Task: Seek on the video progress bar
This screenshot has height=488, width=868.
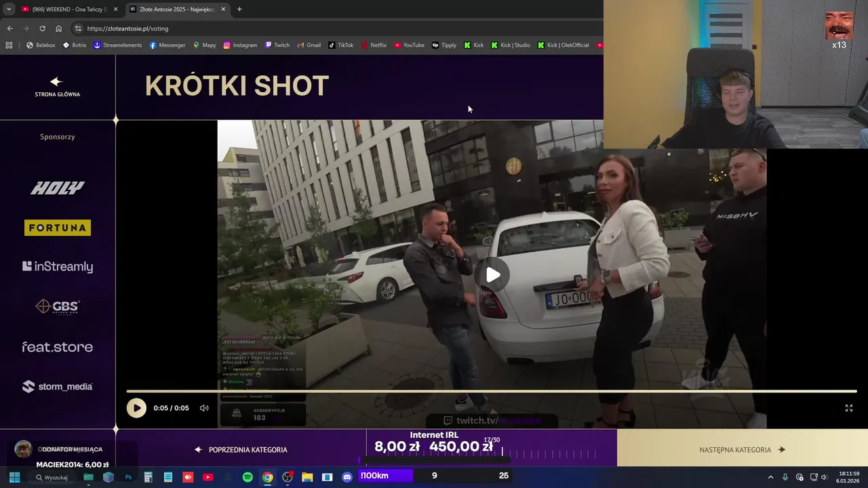Action: coord(492,391)
